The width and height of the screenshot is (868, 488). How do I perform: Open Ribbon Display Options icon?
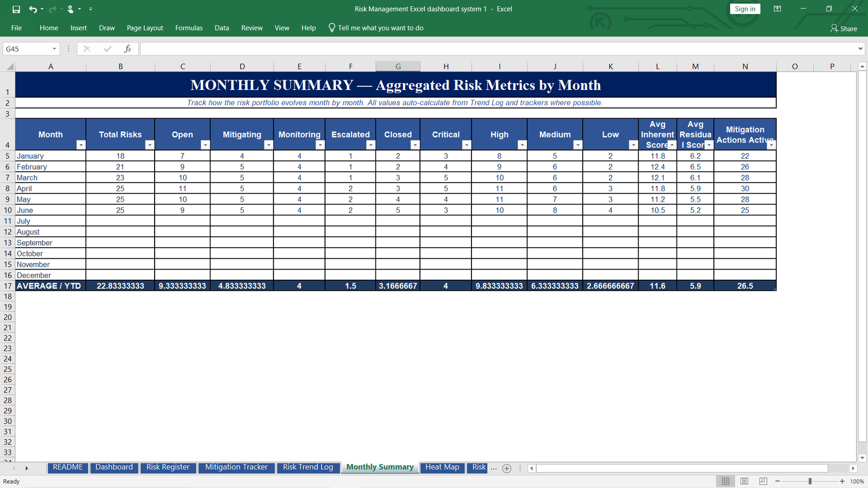[777, 9]
